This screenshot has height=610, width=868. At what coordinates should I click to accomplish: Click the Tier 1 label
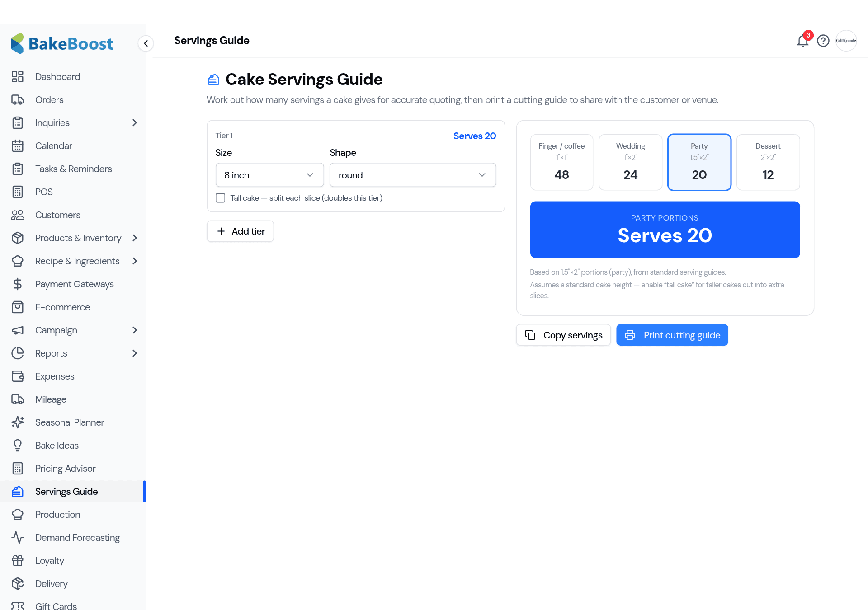tap(224, 136)
